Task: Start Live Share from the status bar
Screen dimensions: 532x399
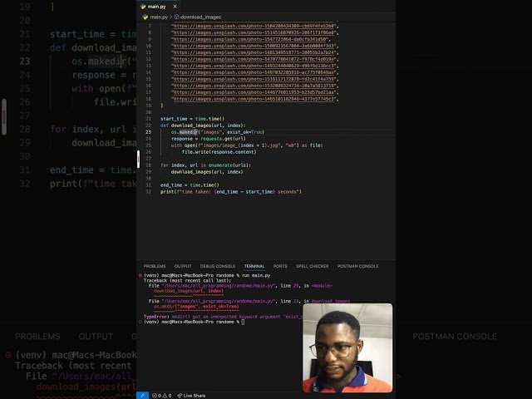Action: click(x=191, y=396)
